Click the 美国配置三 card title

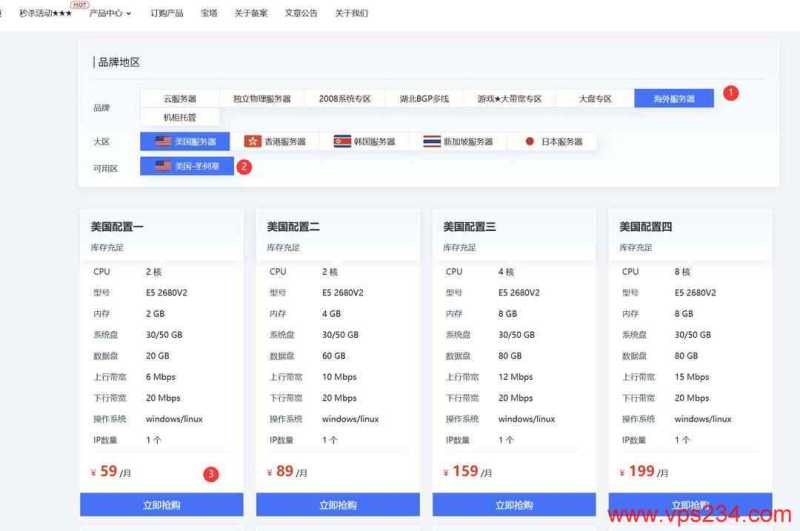469,226
